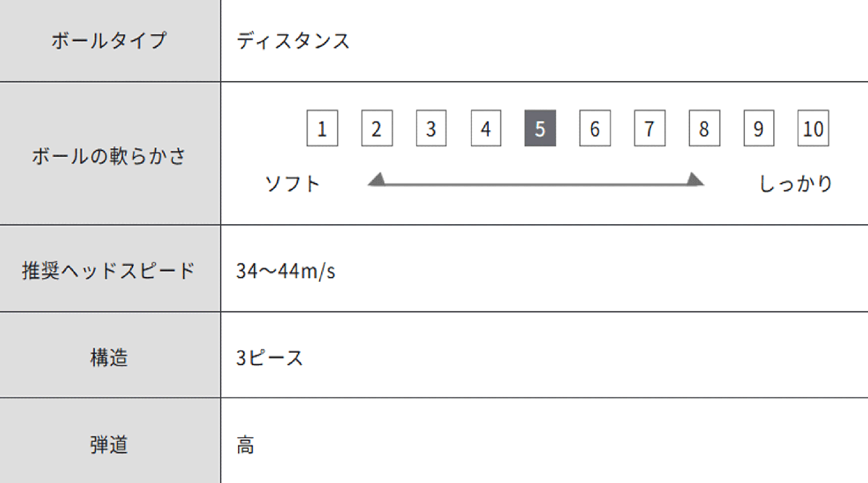Viewport: 868px width, 483px height.
Task: Choose softness level 7 box
Action: pos(650,129)
